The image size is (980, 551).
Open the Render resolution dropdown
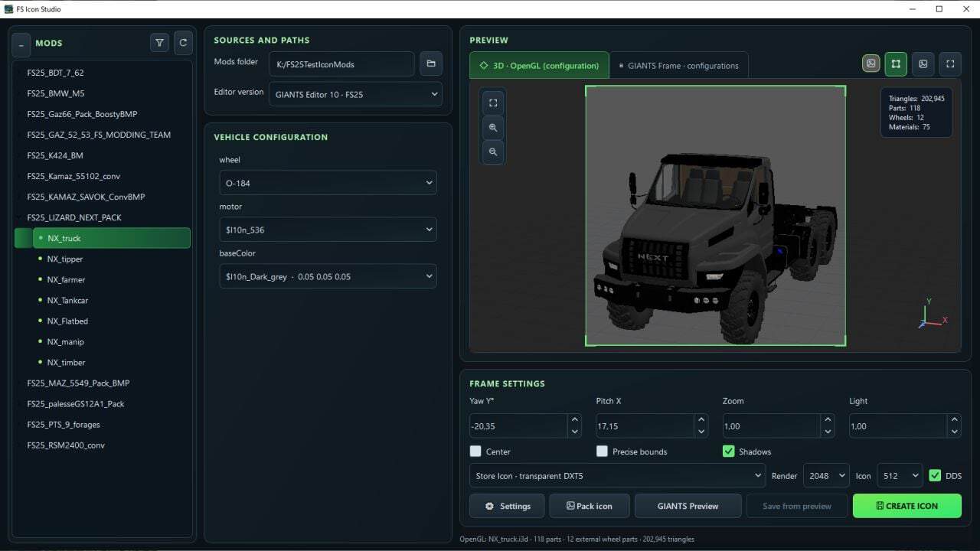826,475
